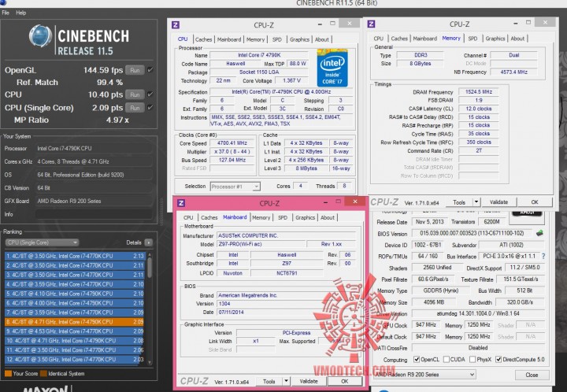
Task: Run the CPU (Single Core) benchmark
Action: click(x=135, y=108)
